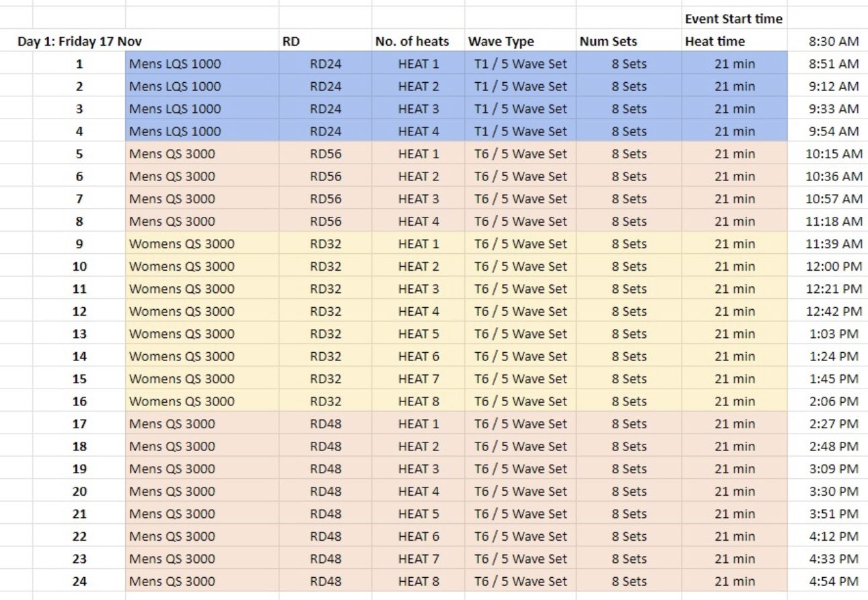
Task: Select 'Mens LQS 1000' in row 1
Action: 174,64
